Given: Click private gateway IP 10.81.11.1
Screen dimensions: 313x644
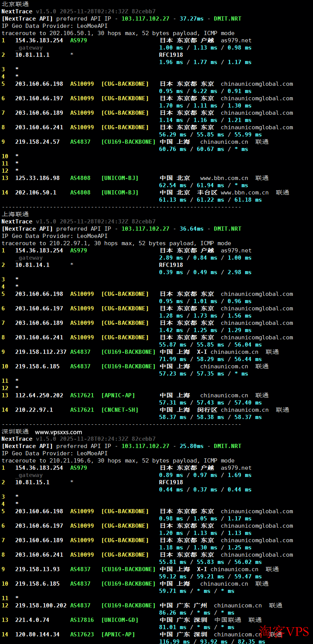Looking at the screenshot, I should pyautogui.click(x=32, y=55).
